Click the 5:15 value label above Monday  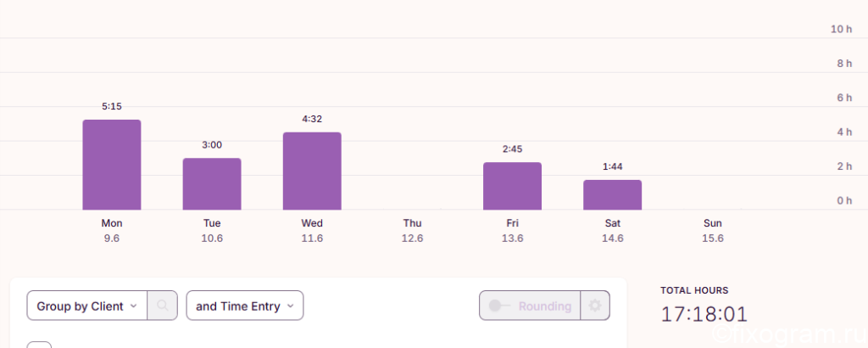point(112,106)
